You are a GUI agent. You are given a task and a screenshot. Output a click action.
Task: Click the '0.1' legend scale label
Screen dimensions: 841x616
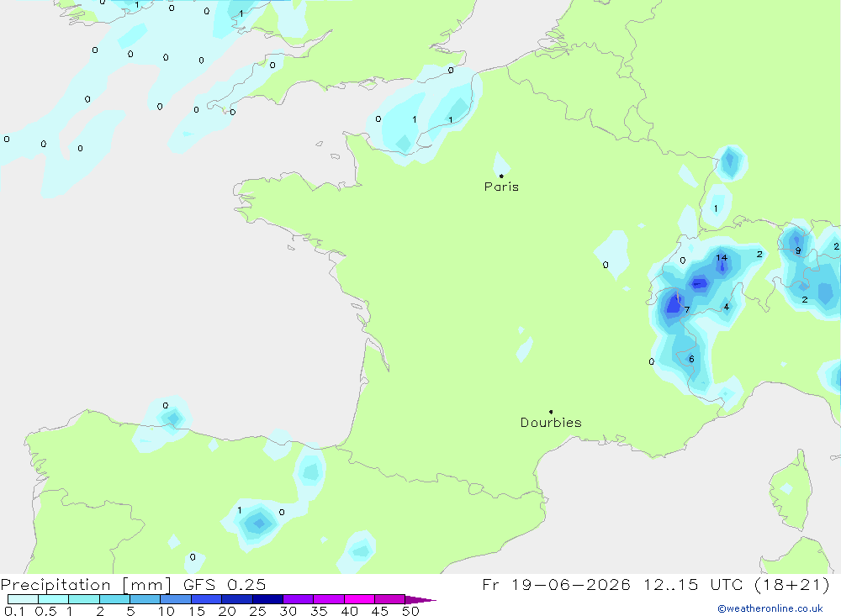click(x=14, y=611)
